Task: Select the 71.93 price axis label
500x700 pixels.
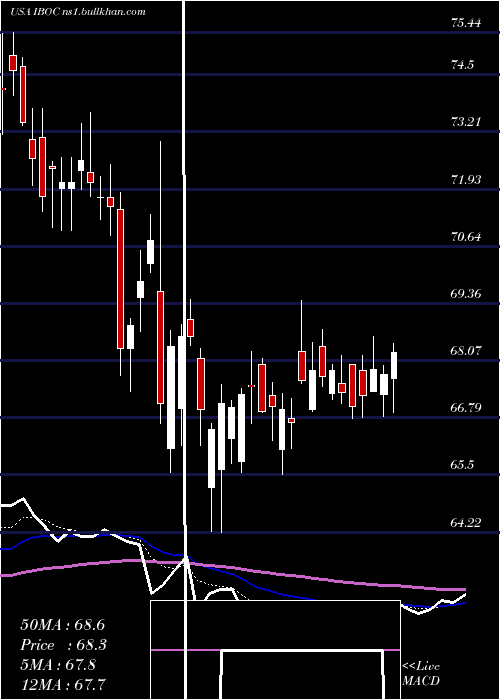Action: pos(466,179)
